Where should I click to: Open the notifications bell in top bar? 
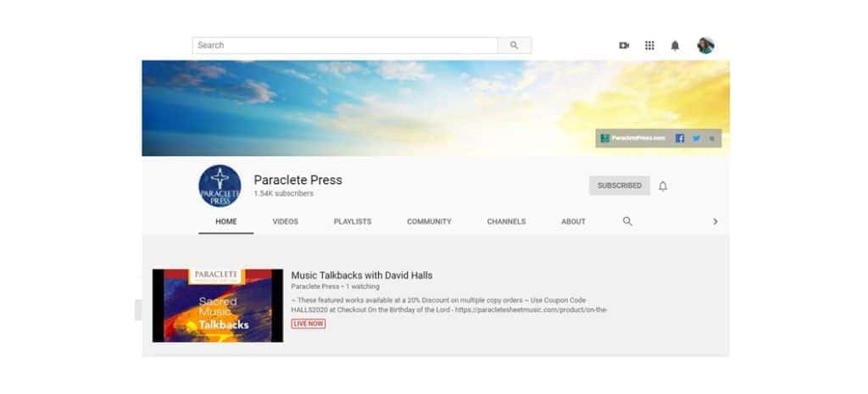click(675, 46)
